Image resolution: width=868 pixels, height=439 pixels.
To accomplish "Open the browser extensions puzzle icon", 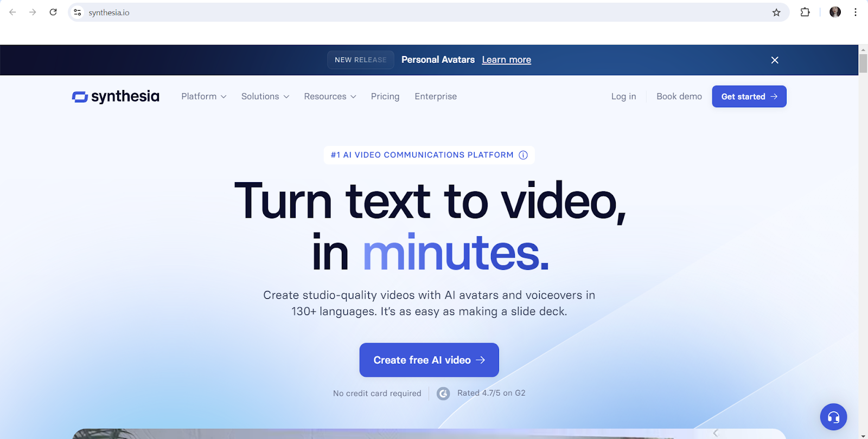I will 805,12.
